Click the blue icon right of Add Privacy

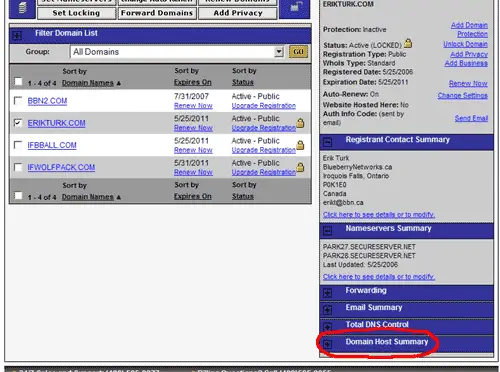pyautogui.click(x=294, y=7)
